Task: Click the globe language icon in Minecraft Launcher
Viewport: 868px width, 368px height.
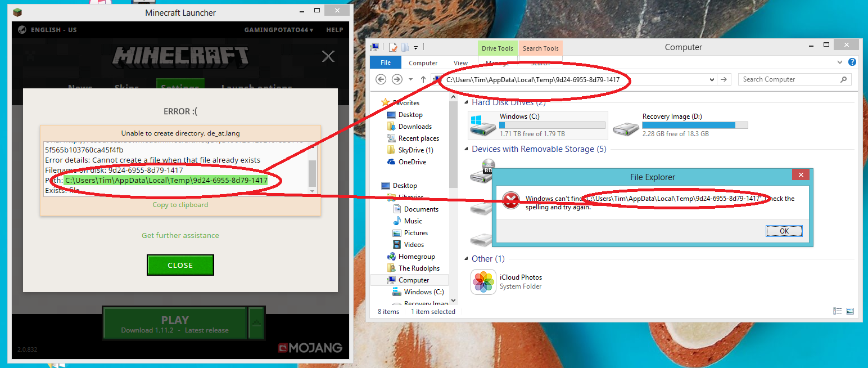Action: [22, 30]
